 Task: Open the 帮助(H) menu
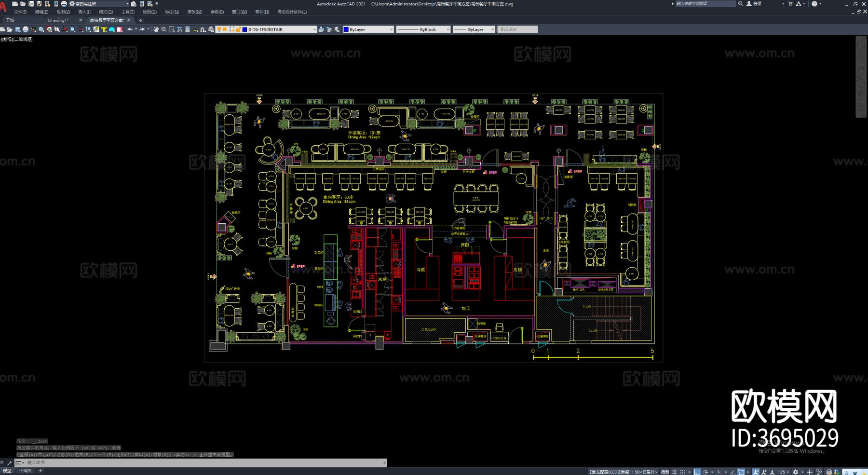click(x=262, y=12)
